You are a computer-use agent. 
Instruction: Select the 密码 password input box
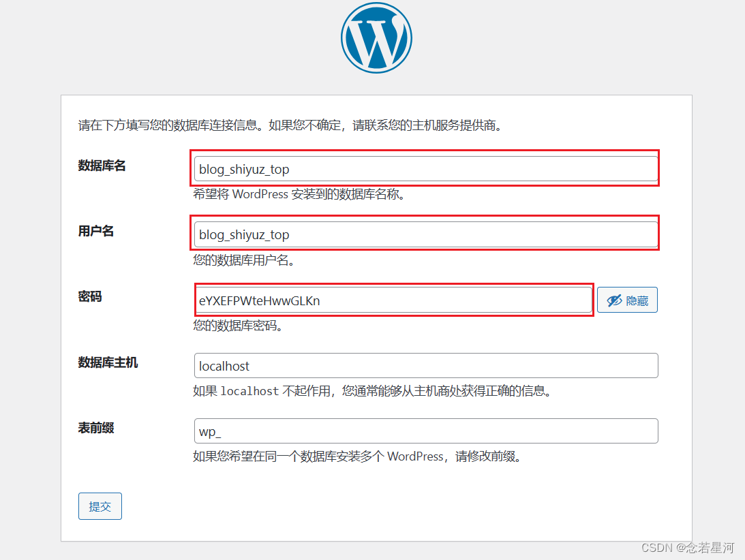(x=393, y=300)
